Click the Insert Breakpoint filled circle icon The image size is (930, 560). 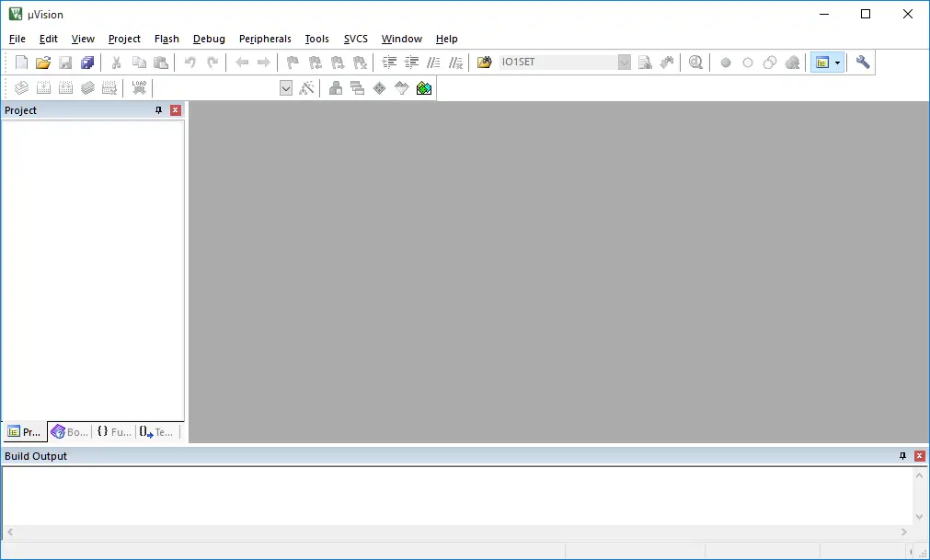726,63
